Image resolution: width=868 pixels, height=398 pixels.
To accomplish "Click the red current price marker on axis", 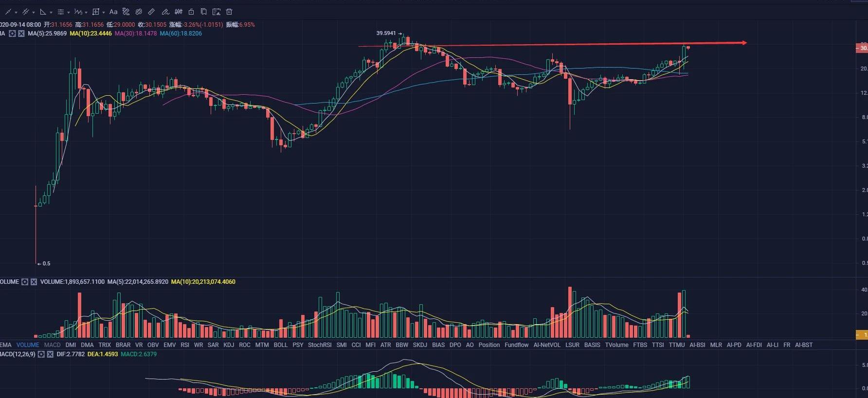I will click(x=862, y=48).
